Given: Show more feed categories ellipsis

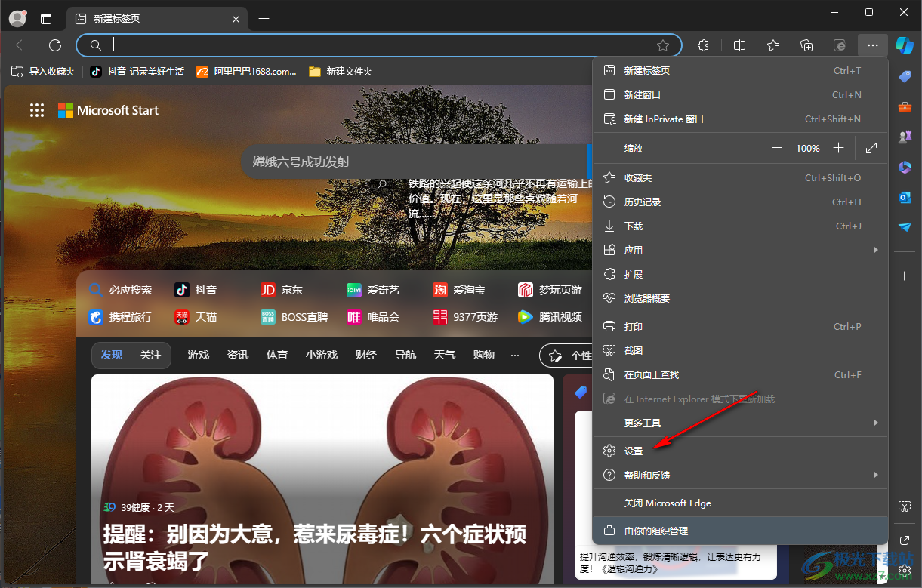Looking at the screenshot, I should coord(515,355).
